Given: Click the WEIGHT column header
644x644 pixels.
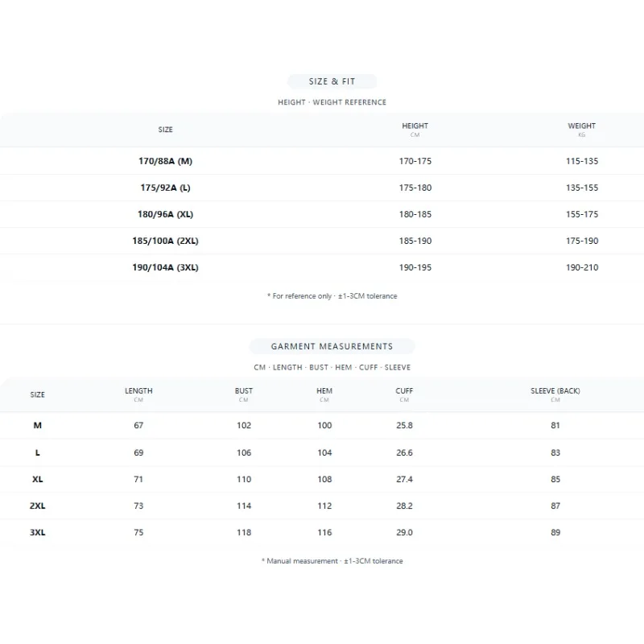Looking at the screenshot, I should [x=581, y=126].
